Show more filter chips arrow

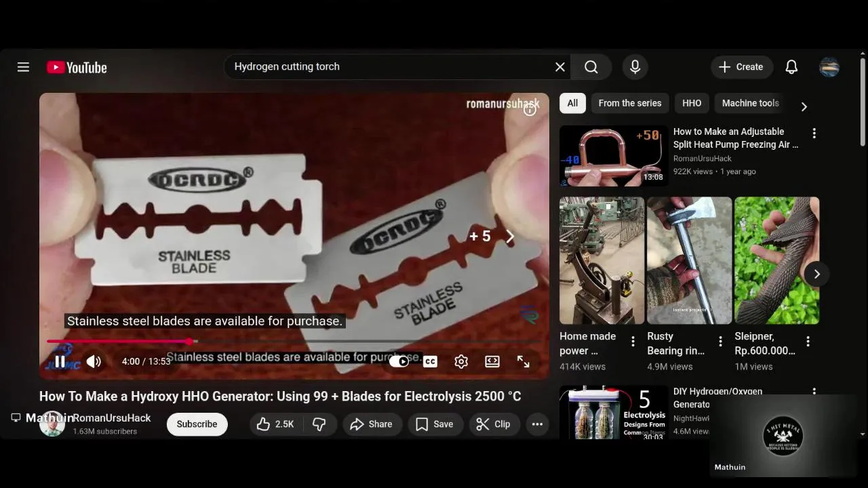tap(804, 106)
